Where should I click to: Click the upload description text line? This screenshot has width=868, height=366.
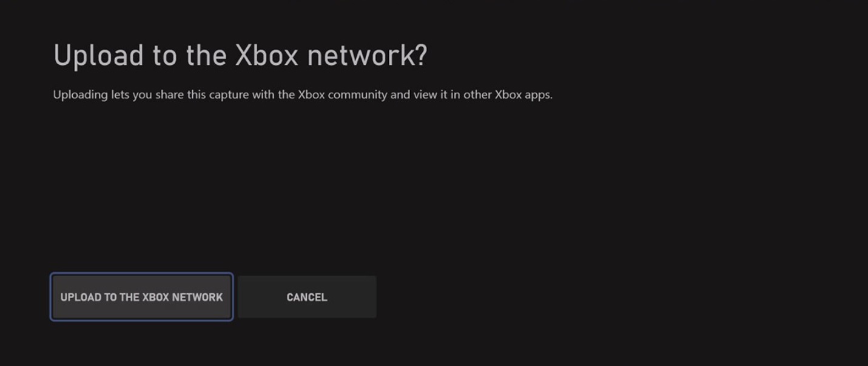[x=303, y=95]
